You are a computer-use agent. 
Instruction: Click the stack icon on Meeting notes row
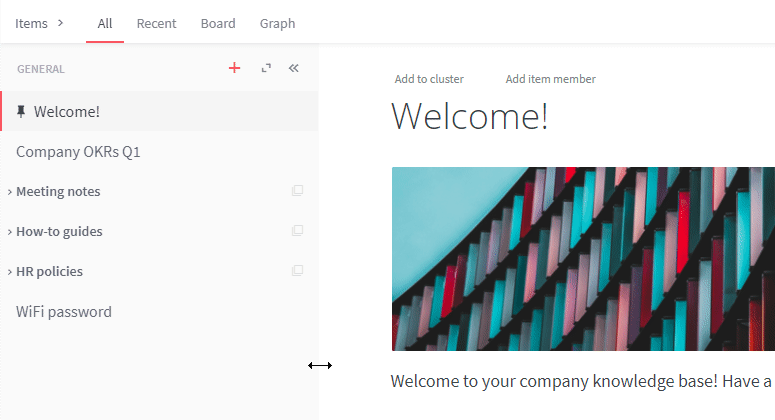pos(298,191)
